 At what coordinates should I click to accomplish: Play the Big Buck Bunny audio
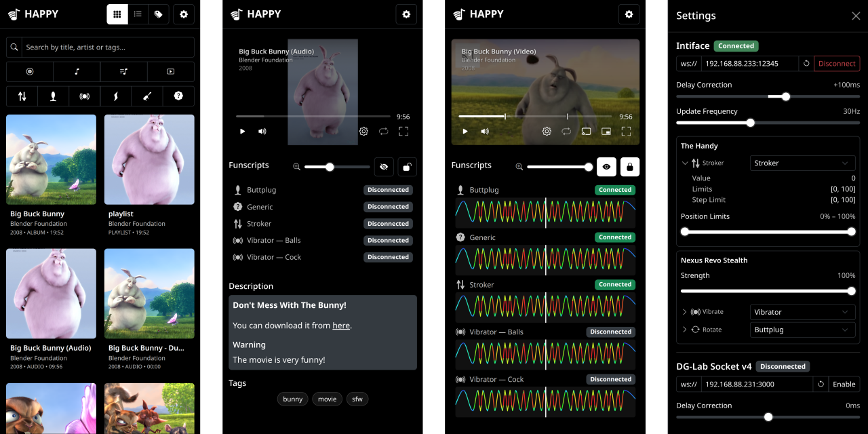(242, 132)
